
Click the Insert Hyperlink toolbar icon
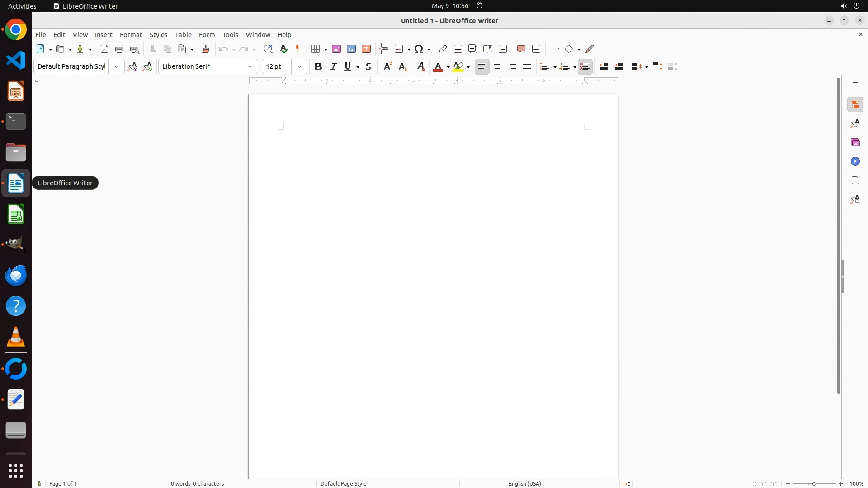(x=443, y=49)
